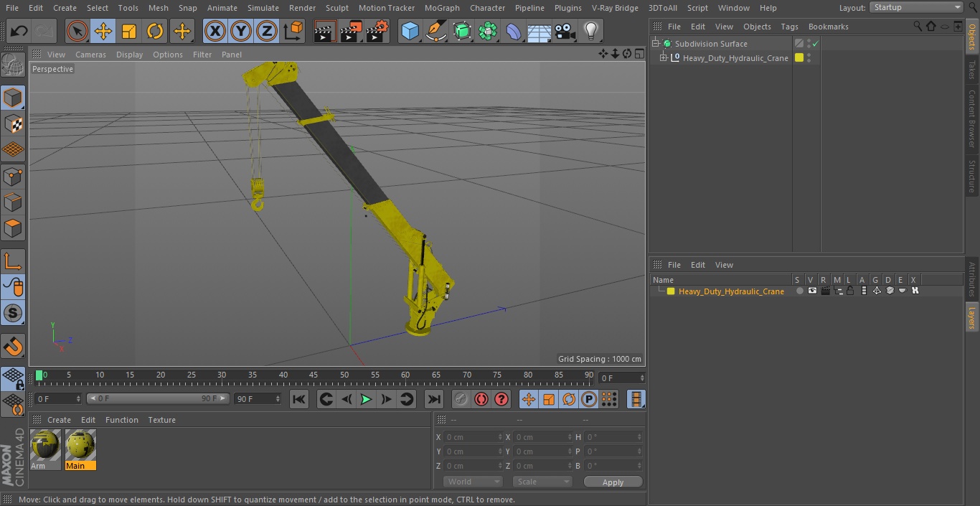Open the Object manager Tags menu

coord(789,27)
